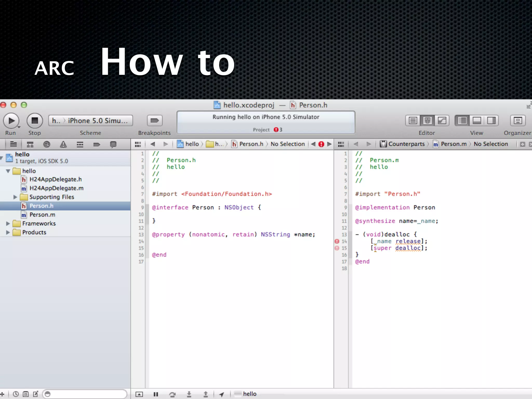Select the Assistant editor mode icon
532x399 pixels.
(427, 121)
